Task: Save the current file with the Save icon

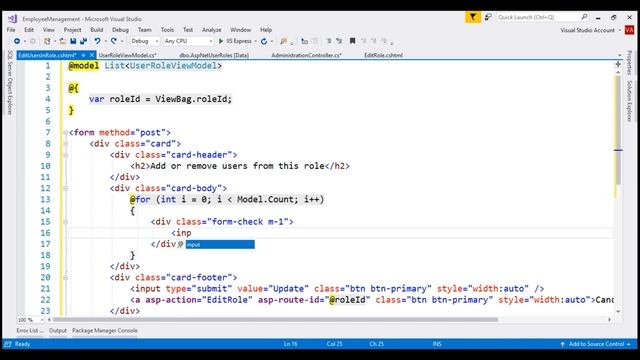Action: [73, 41]
